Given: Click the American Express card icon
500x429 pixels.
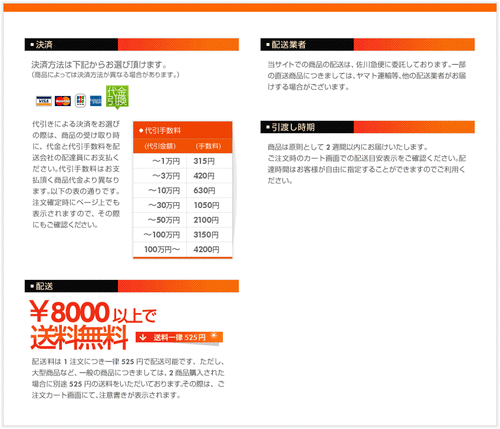Looking at the screenshot, I should click(96, 101).
